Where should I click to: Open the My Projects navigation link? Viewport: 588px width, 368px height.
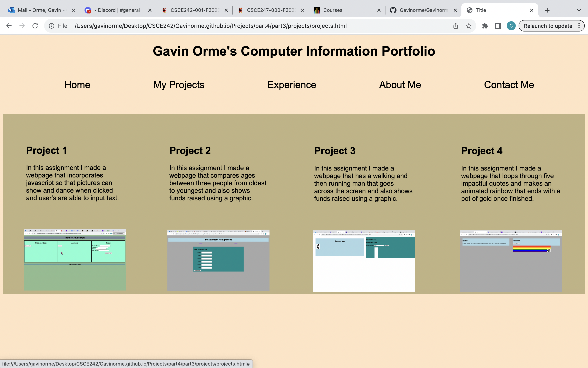[179, 85]
